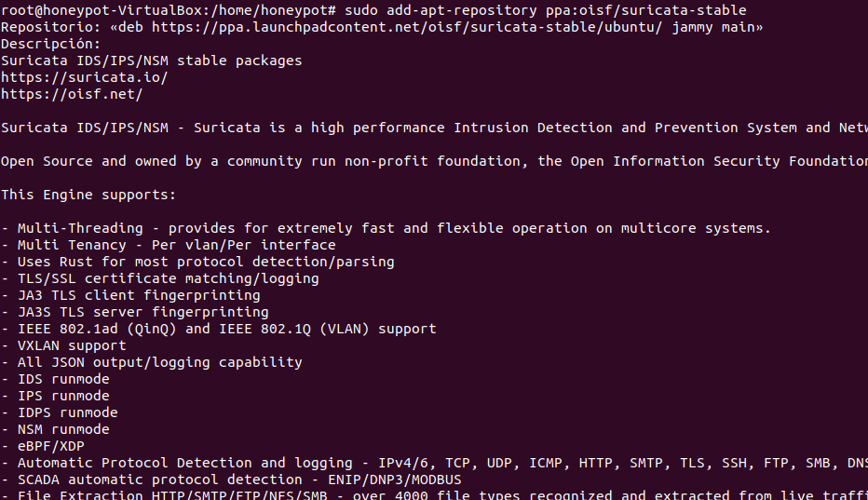
Task: Open the https://oisf.net/ link
Action: coord(72,94)
